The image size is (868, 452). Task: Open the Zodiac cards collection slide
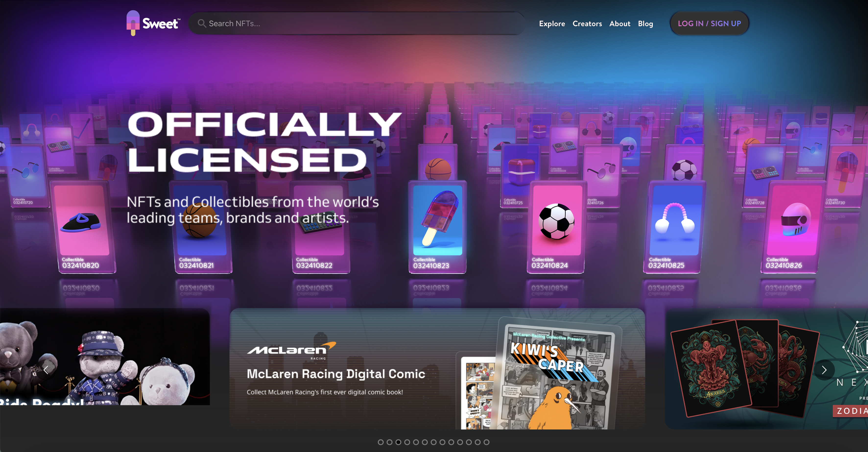point(767,369)
